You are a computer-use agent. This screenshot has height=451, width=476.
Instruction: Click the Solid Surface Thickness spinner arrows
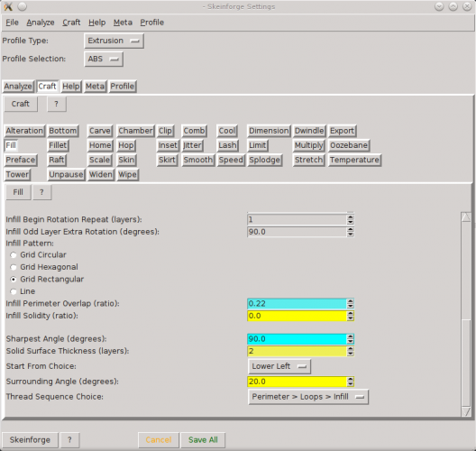tap(351, 351)
